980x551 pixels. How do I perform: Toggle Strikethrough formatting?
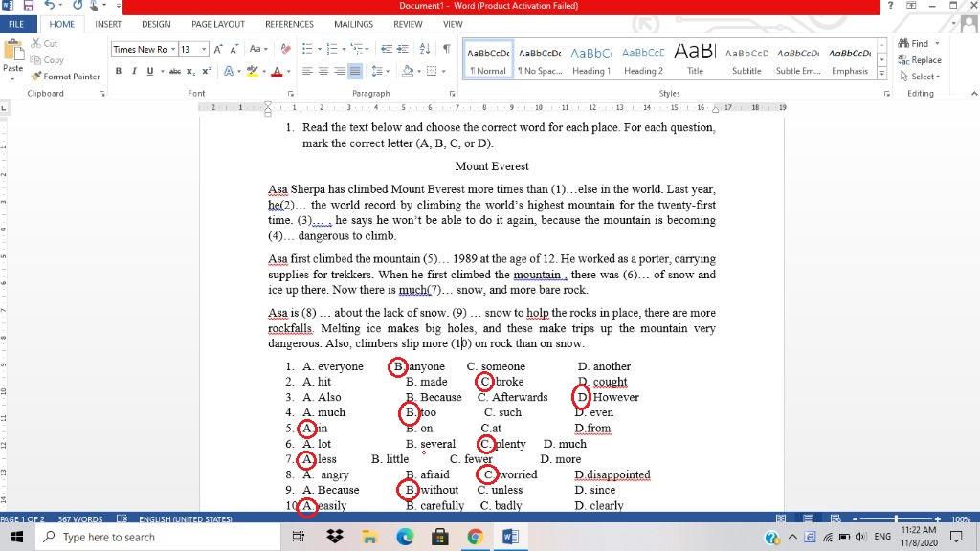[175, 71]
